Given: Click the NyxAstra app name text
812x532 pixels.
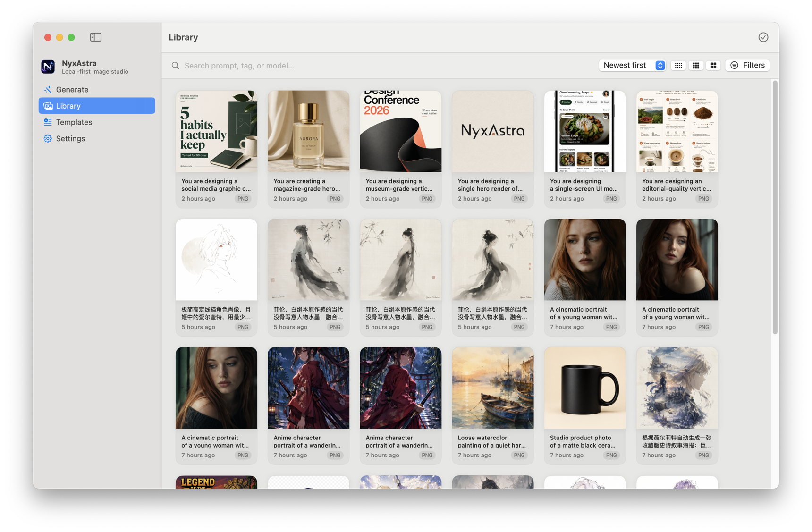Looking at the screenshot, I should click(x=79, y=63).
